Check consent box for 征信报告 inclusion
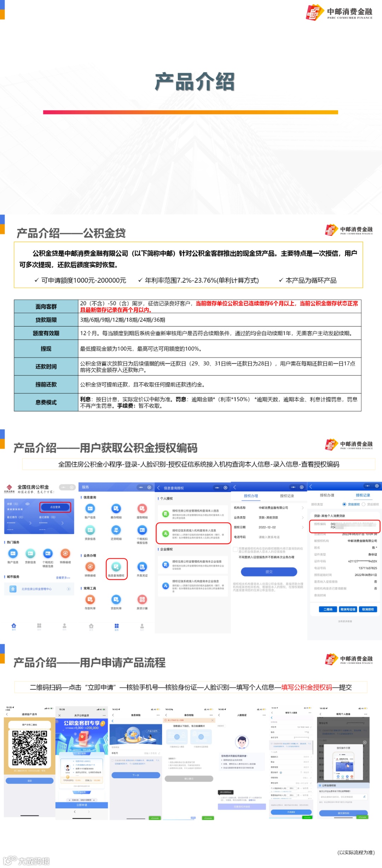Image resolution: width=382 pixels, height=868 pixels. [x=235, y=549]
